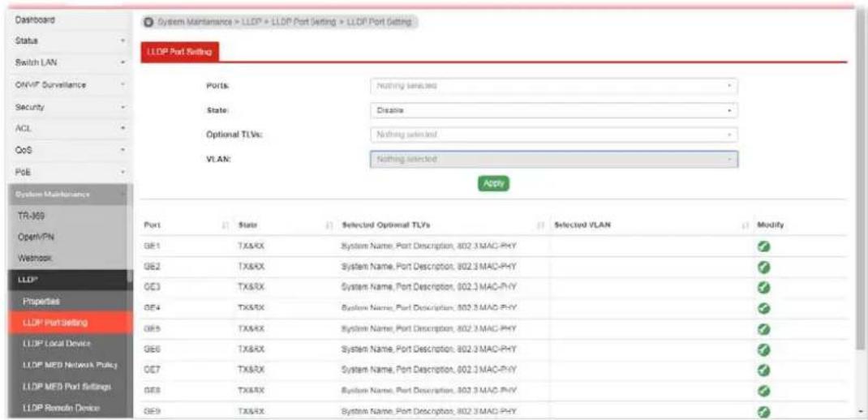The height and width of the screenshot is (420, 868).
Task: Click the page vertical scrollbar
Action: (x=859, y=182)
